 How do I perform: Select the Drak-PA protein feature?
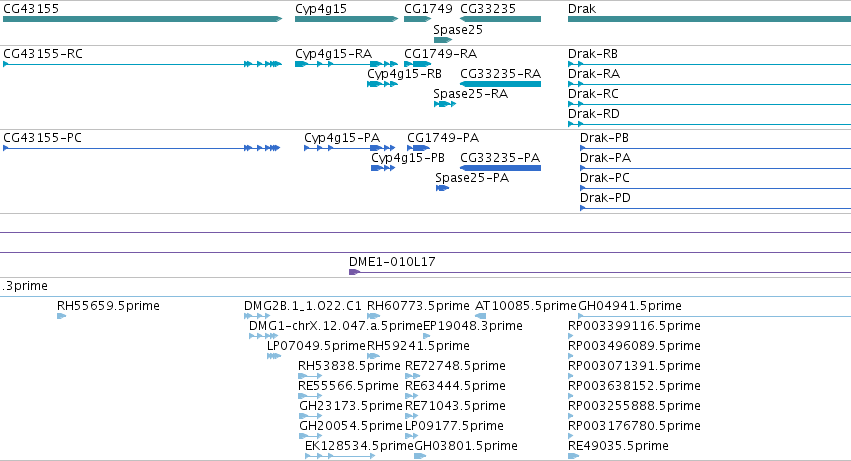pyautogui.click(x=715, y=168)
